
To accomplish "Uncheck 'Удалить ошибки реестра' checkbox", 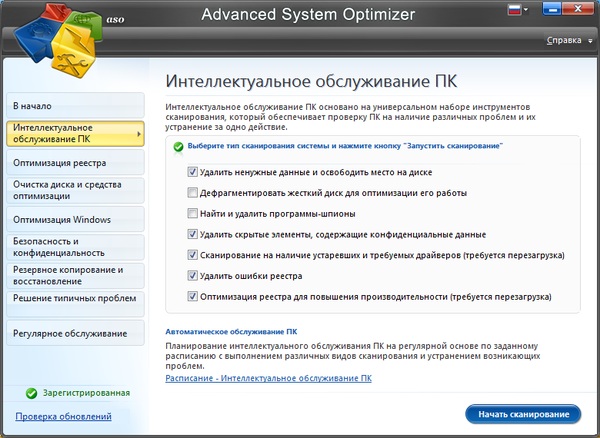I will [x=192, y=275].
